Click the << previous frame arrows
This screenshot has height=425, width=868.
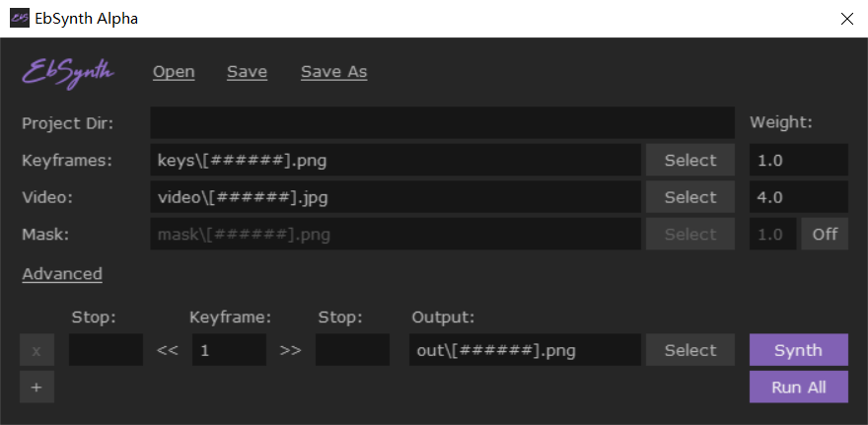coord(168,350)
